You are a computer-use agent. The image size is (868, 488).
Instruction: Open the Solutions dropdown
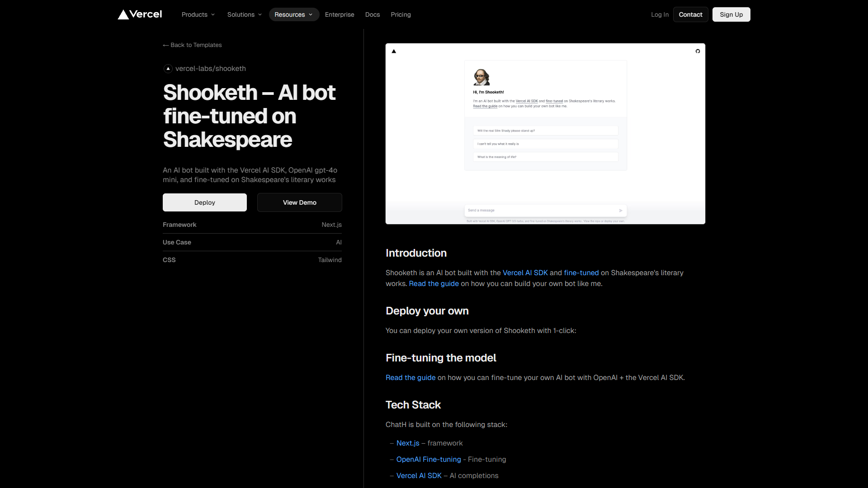click(x=245, y=14)
